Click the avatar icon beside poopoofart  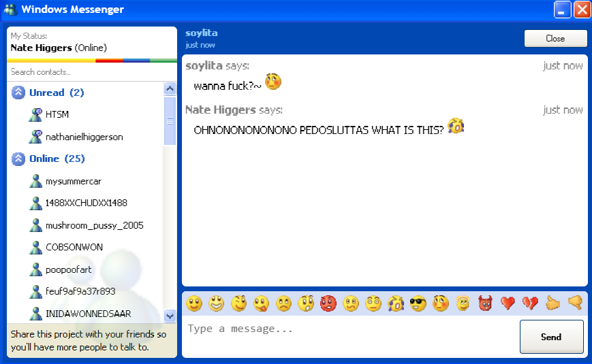[x=36, y=269]
